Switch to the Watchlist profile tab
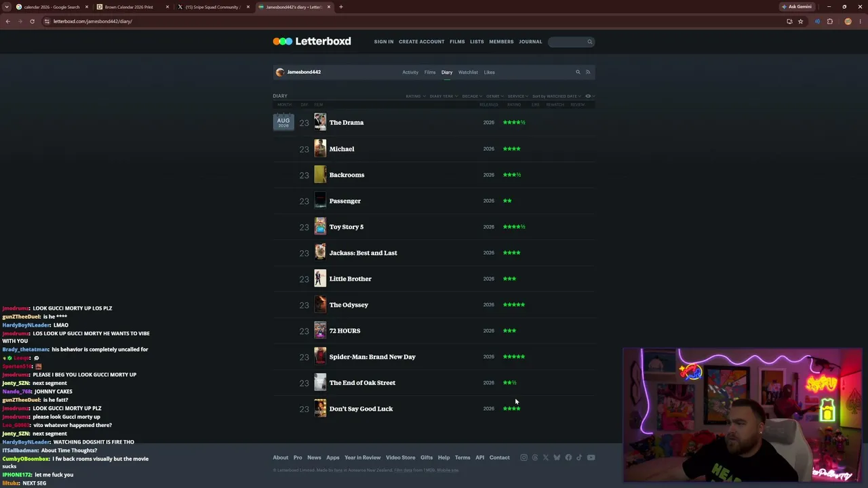868x488 pixels. click(x=468, y=72)
